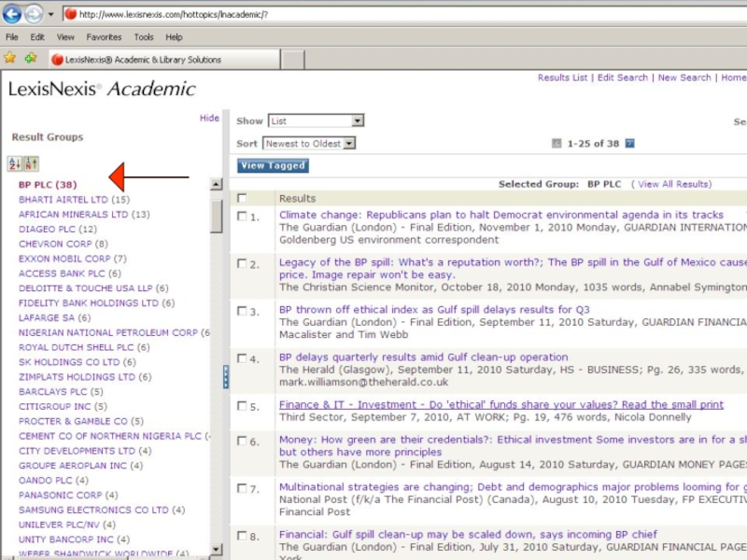Select the CHEVRON CORP result group

63,244
